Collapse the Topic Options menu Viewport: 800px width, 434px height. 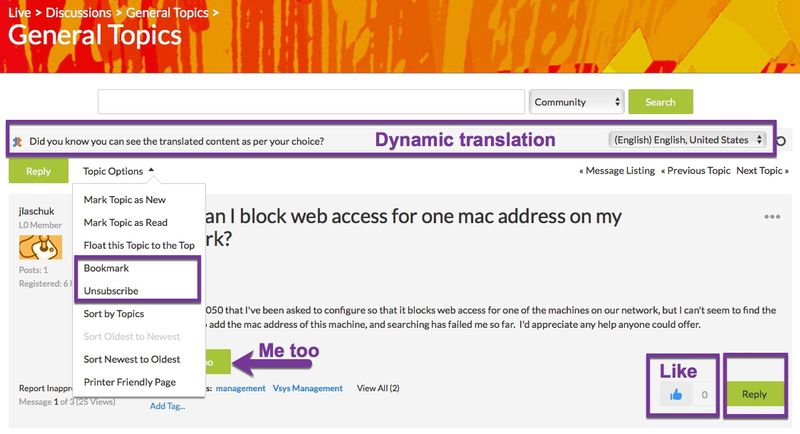[118, 171]
